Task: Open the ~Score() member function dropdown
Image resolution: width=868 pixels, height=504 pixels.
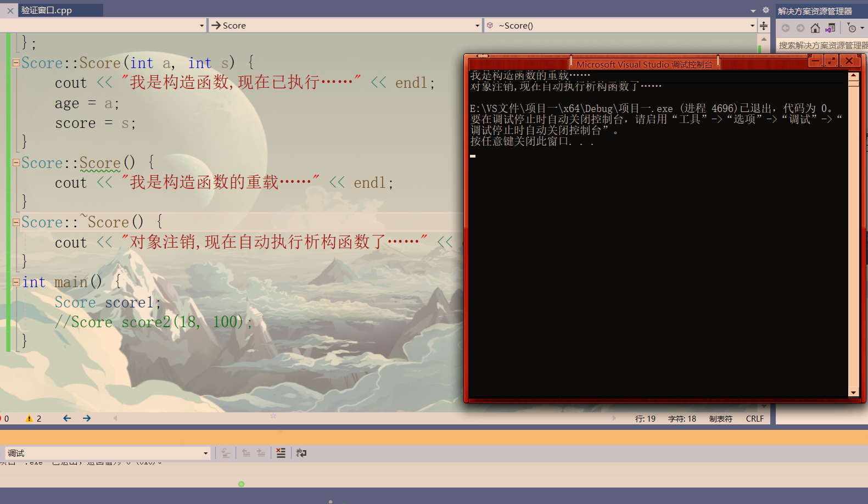Action: pos(620,26)
